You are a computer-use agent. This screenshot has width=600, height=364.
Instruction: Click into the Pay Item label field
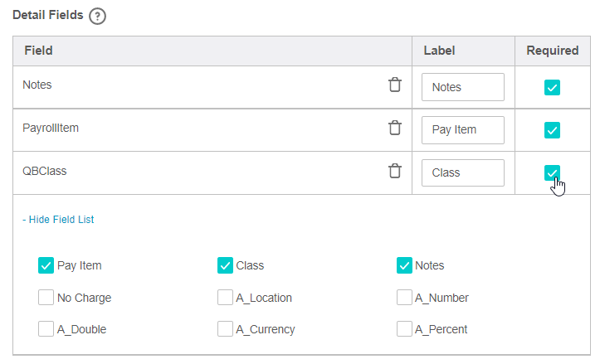click(x=462, y=130)
